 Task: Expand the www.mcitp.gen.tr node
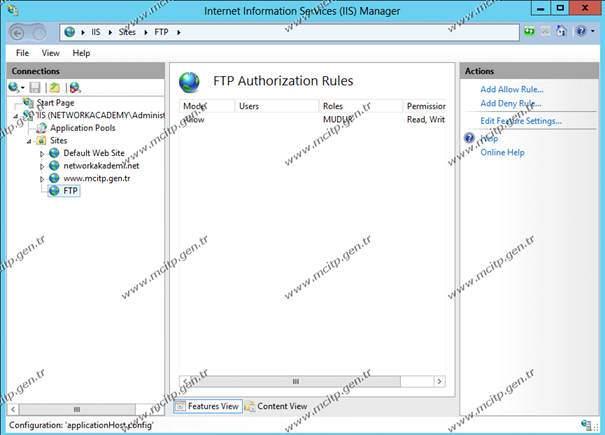click(x=42, y=179)
